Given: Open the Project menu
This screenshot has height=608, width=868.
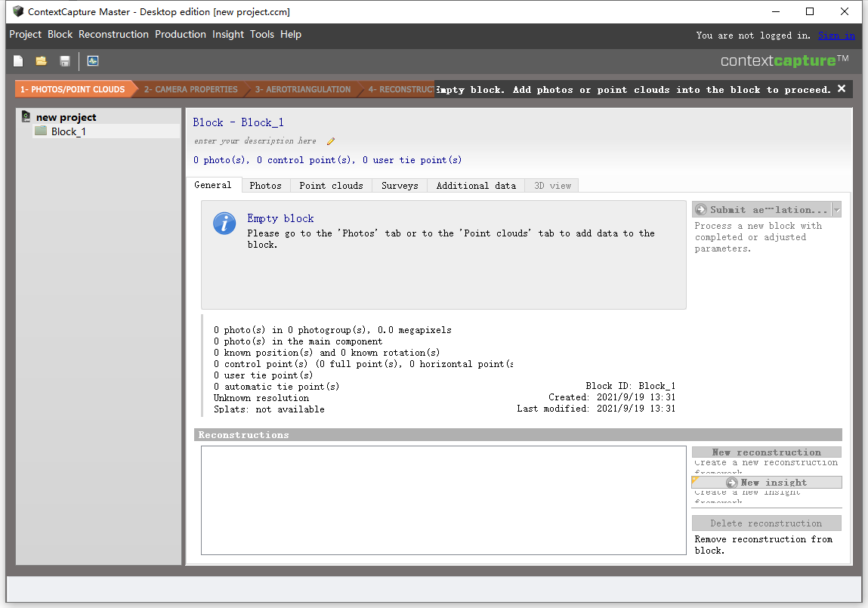Looking at the screenshot, I should [x=26, y=34].
